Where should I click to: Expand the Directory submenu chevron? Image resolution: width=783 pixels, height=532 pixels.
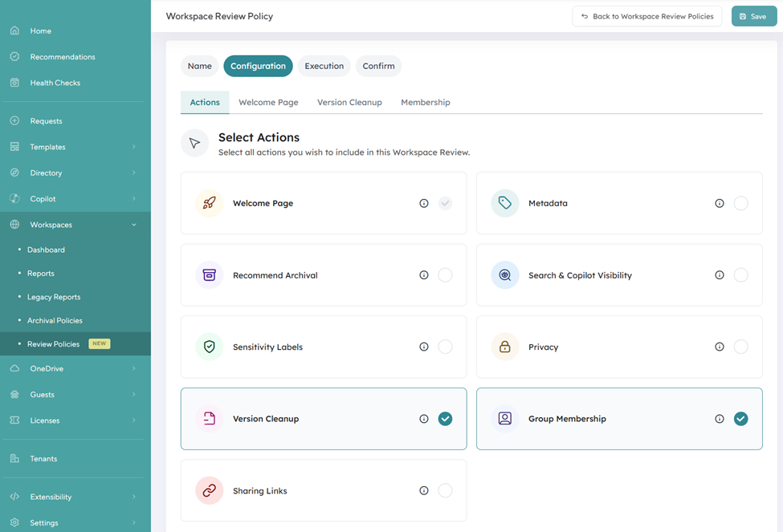point(134,173)
